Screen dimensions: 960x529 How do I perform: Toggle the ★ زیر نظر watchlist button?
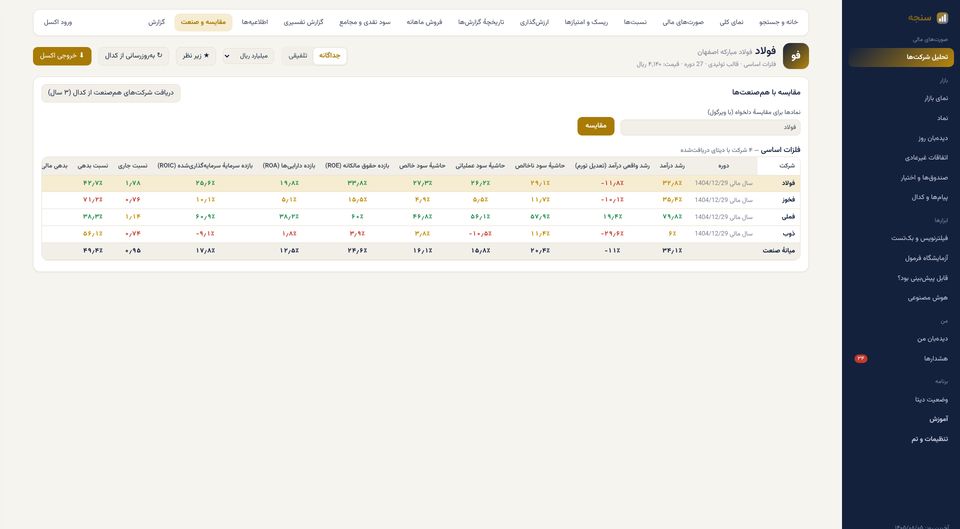196,56
